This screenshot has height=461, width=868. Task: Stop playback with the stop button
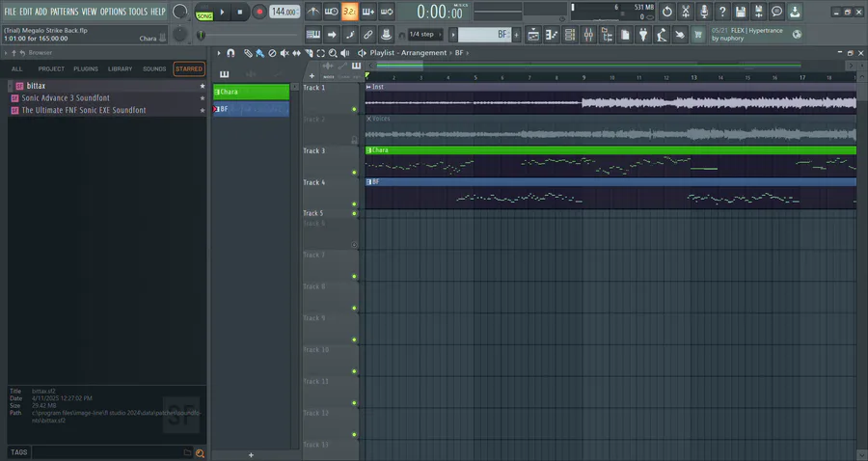(240, 12)
